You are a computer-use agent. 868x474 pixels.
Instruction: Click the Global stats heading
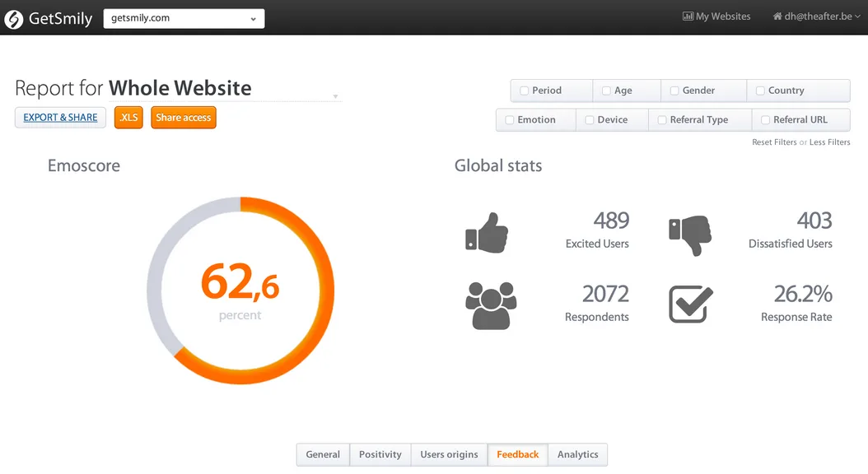pyautogui.click(x=498, y=166)
